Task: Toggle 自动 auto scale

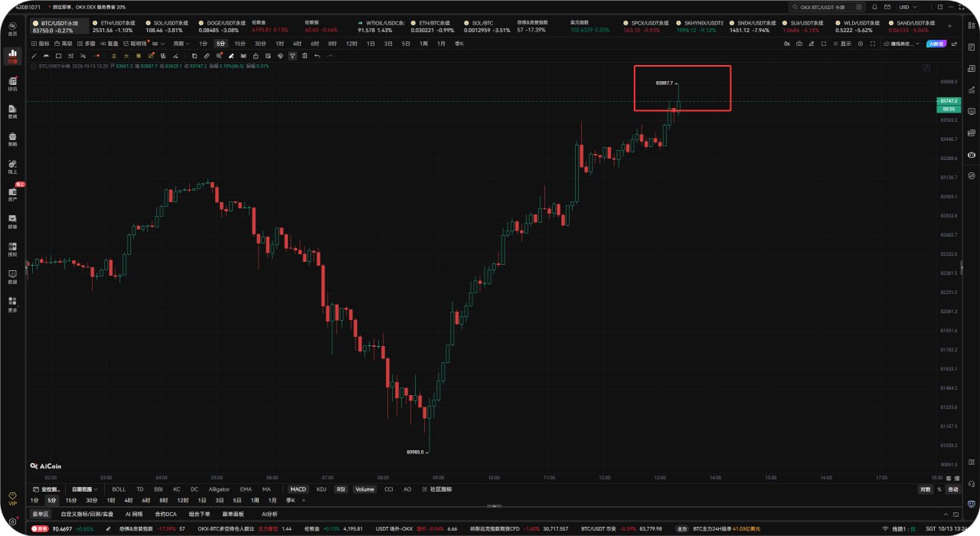Action: 952,489
